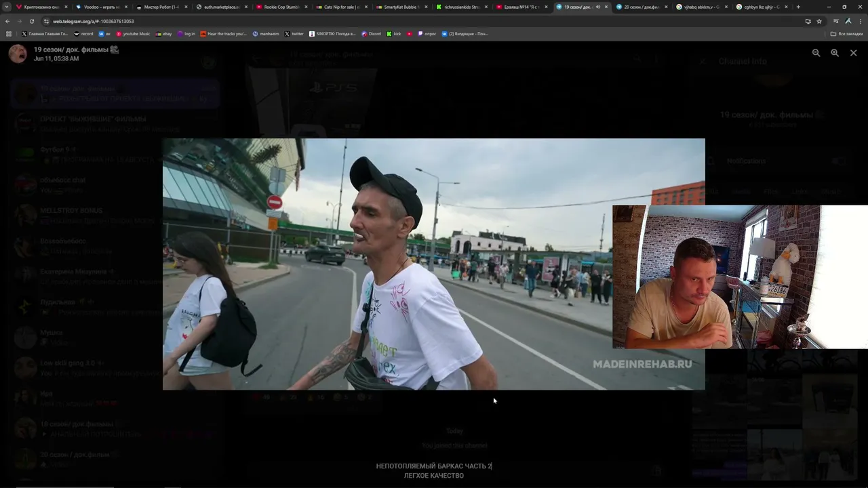The image size is (868, 488).
Task: Switch to the SmartyKat Bubble tab
Action: pos(401,7)
